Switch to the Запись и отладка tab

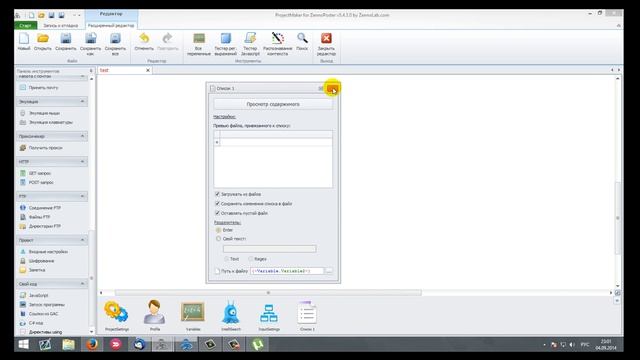(x=60, y=25)
